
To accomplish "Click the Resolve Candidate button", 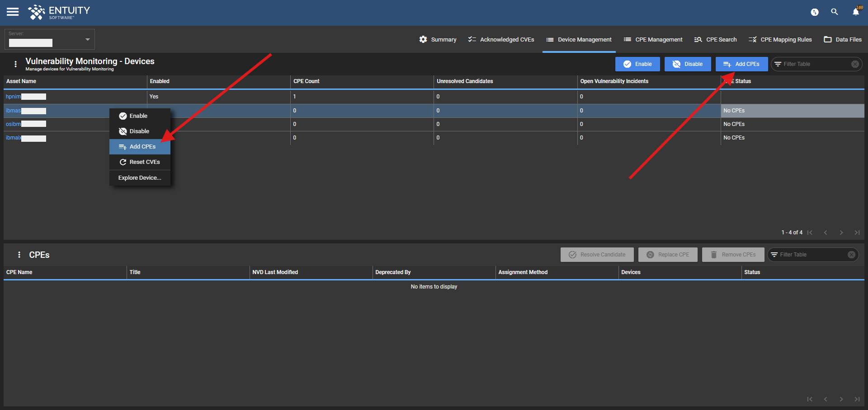I will [x=597, y=255].
